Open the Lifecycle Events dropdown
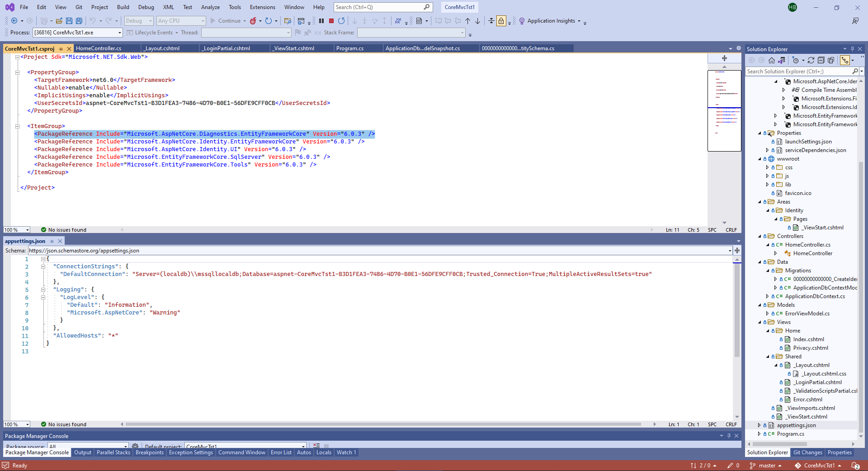Screen dimensions: 868x471 (x=152, y=33)
